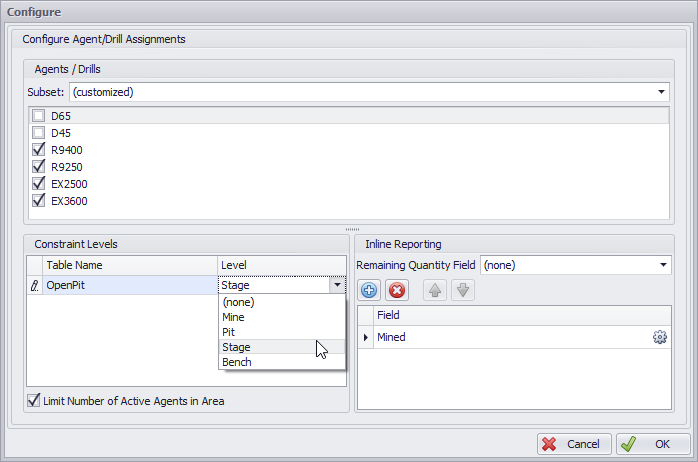698x462 pixels.
Task: Choose Bench from the Level list
Action: pyautogui.click(x=282, y=362)
